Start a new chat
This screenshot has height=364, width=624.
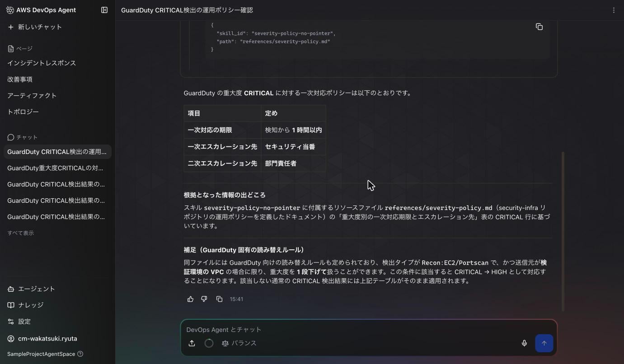pyautogui.click(x=35, y=27)
